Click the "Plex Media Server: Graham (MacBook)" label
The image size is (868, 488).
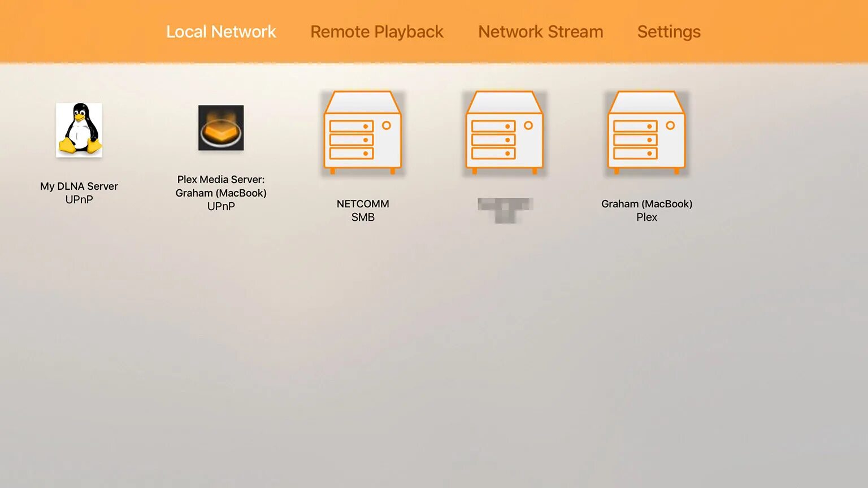[x=221, y=186]
